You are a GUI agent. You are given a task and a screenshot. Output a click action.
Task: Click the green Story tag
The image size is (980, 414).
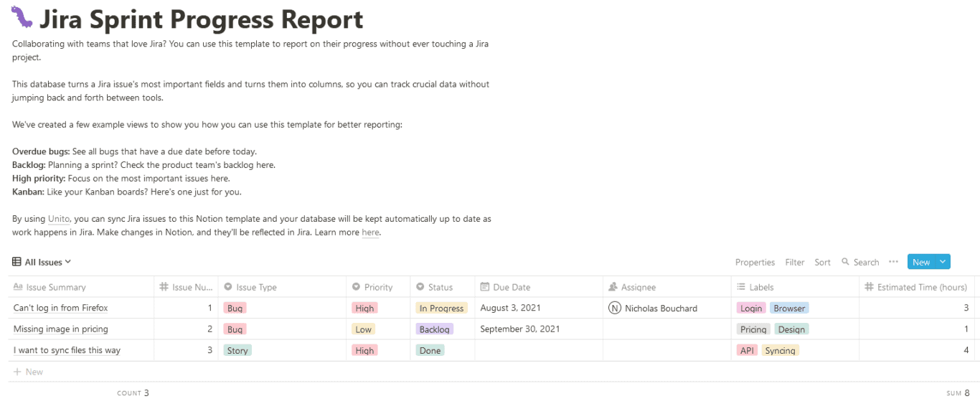(237, 350)
